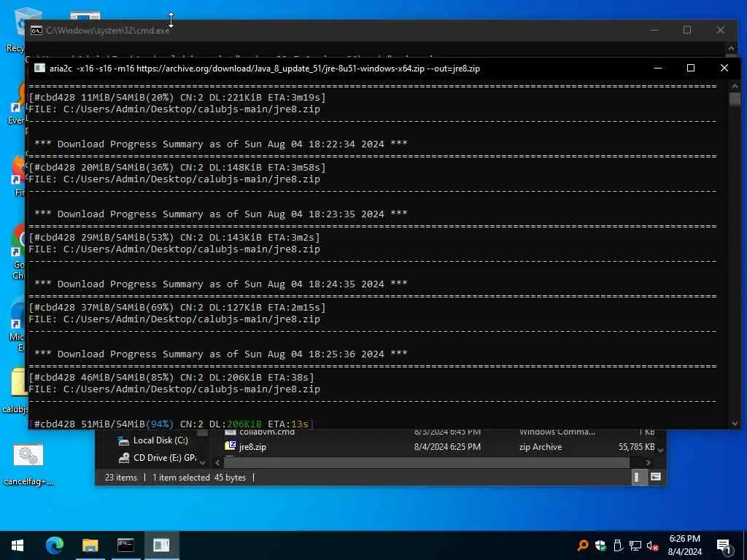747x560 pixels.
Task: Click the 11MiB/54MiB(20%) progress line
Action: tap(177, 97)
